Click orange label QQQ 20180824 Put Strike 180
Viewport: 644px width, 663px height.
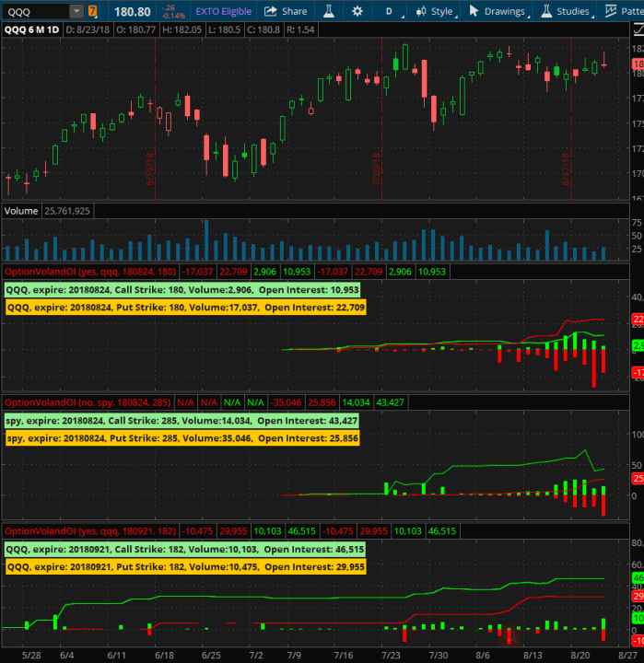pos(186,308)
